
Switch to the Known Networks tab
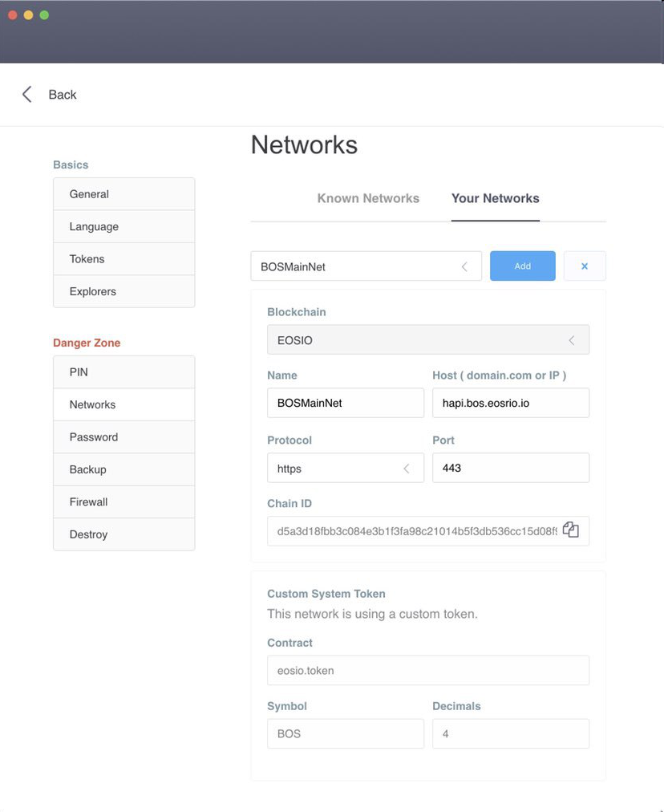pyautogui.click(x=368, y=198)
